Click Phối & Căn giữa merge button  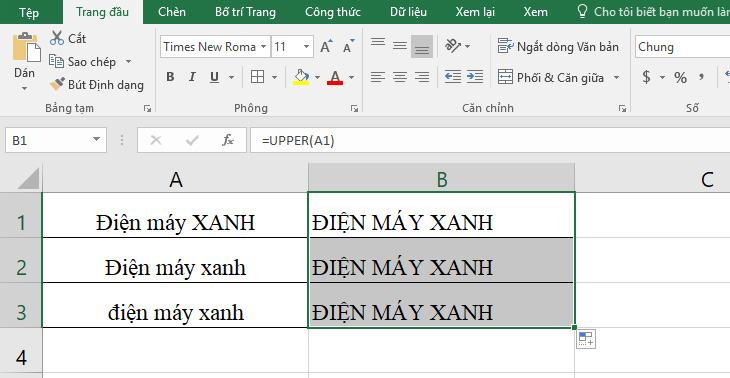coord(551,77)
